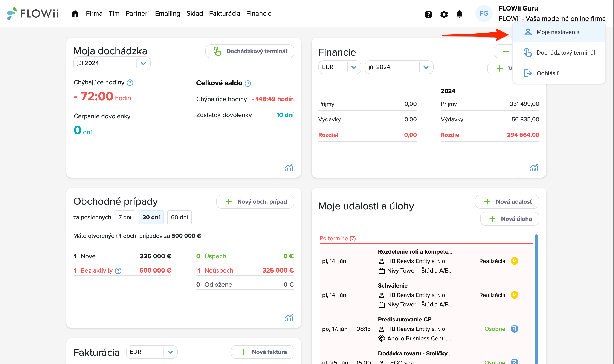
Task: Click the Neúspech row label
Action: coord(218,271)
